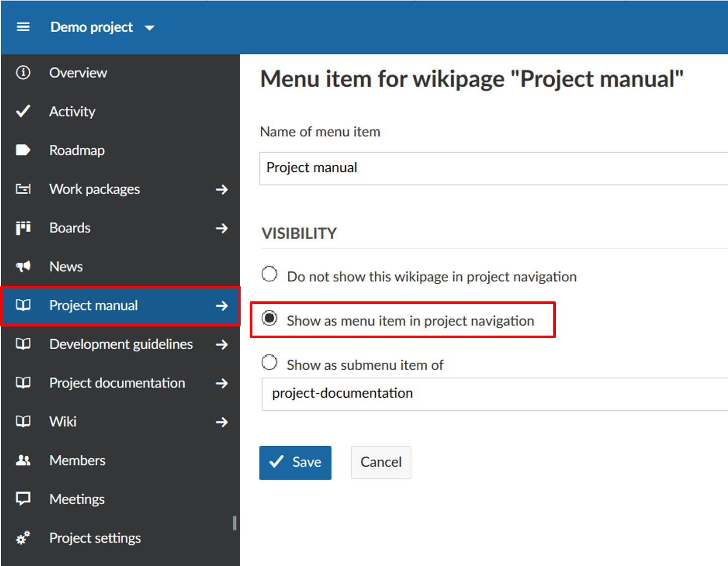This screenshot has height=566, width=728.
Task: Click the Overview info icon
Action: tap(23, 72)
